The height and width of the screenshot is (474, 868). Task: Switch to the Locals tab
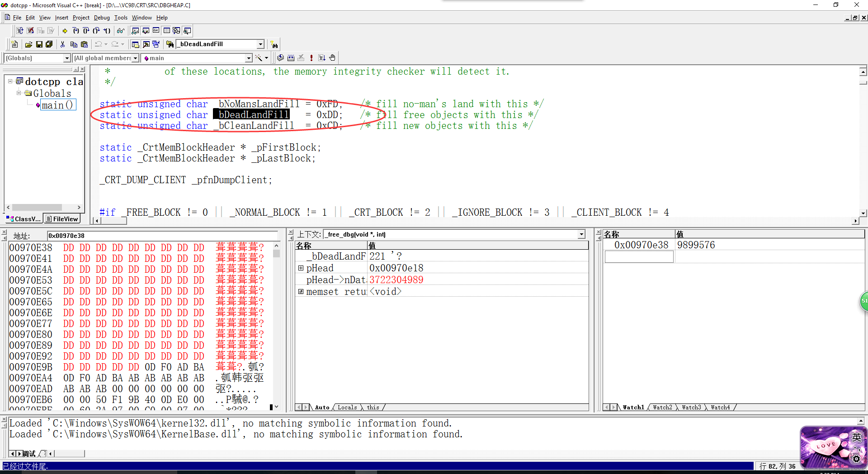347,408
